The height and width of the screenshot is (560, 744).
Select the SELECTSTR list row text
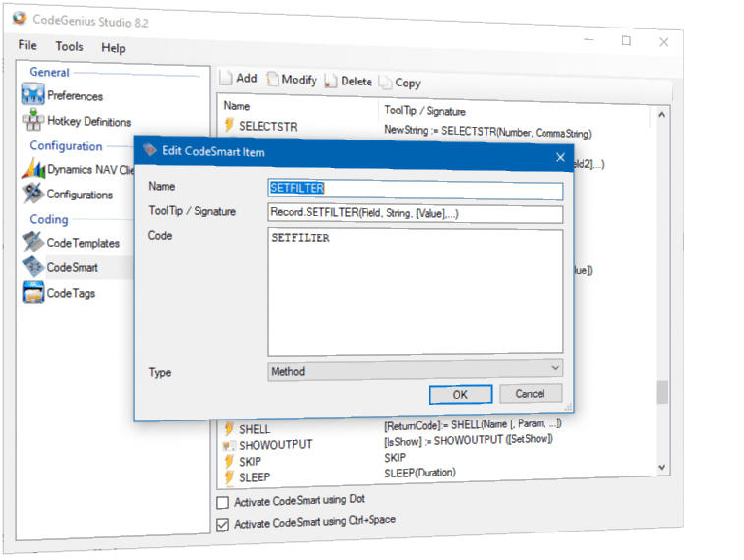click(268, 126)
